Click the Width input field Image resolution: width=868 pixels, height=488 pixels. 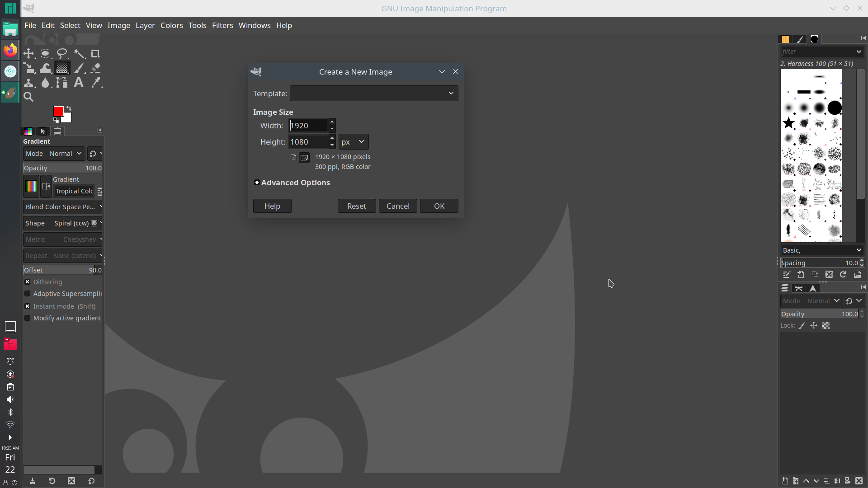coord(307,125)
